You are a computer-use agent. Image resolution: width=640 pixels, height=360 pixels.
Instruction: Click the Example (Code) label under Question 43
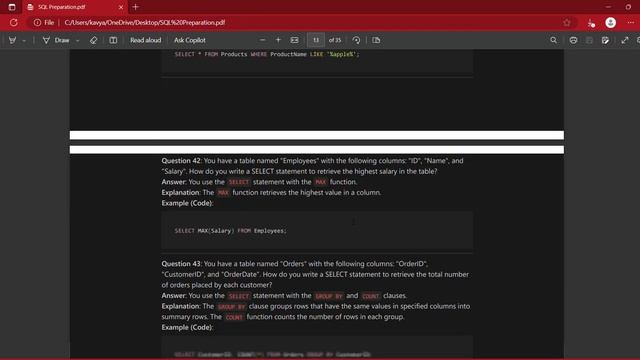[x=187, y=327]
